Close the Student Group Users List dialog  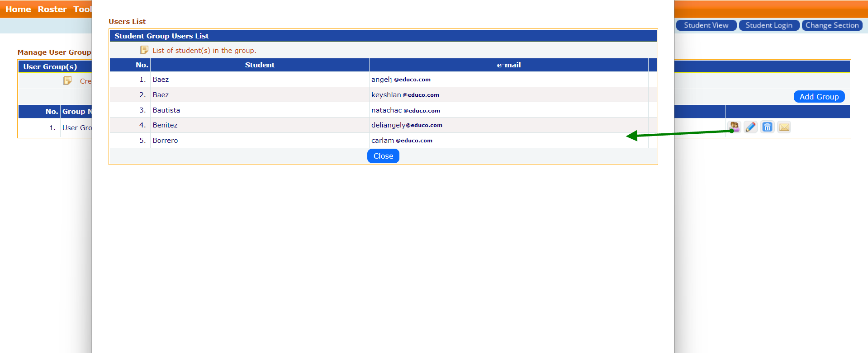pyautogui.click(x=383, y=156)
